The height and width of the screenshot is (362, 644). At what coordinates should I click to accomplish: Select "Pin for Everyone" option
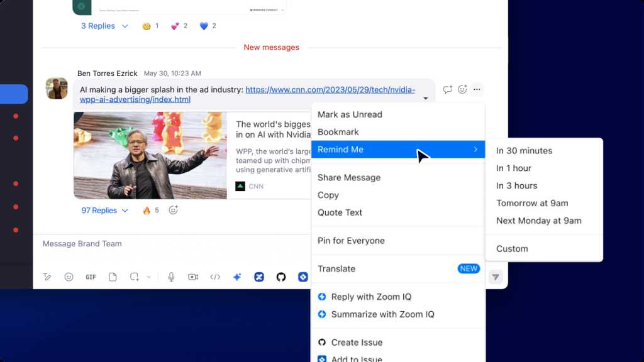click(x=351, y=241)
